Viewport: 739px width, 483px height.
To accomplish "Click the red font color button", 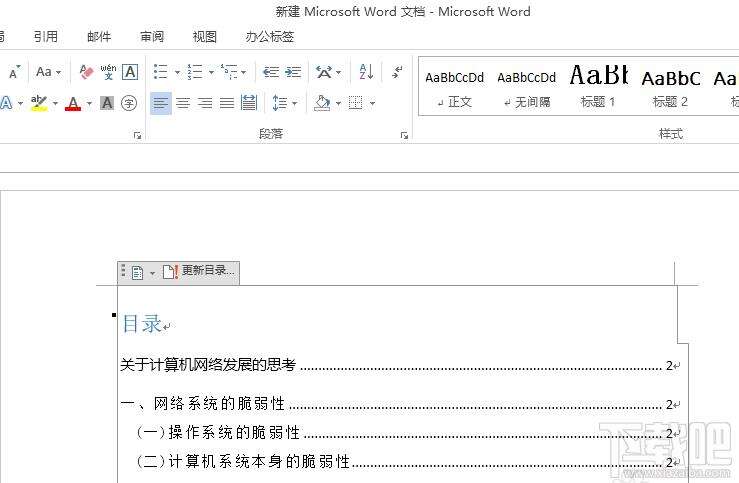I will point(73,103).
